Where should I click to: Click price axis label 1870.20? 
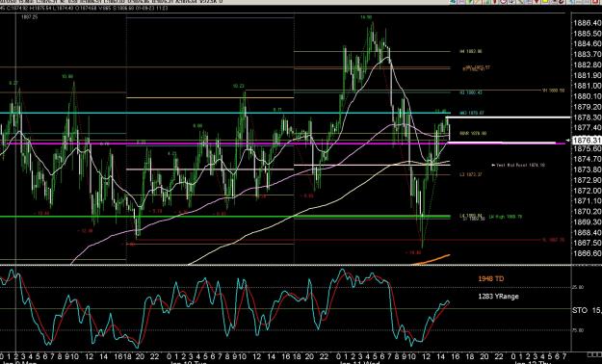(587, 211)
